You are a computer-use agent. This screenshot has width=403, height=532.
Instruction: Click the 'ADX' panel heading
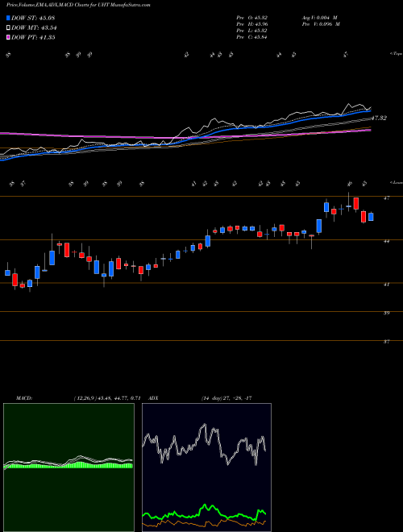pyautogui.click(x=154, y=398)
